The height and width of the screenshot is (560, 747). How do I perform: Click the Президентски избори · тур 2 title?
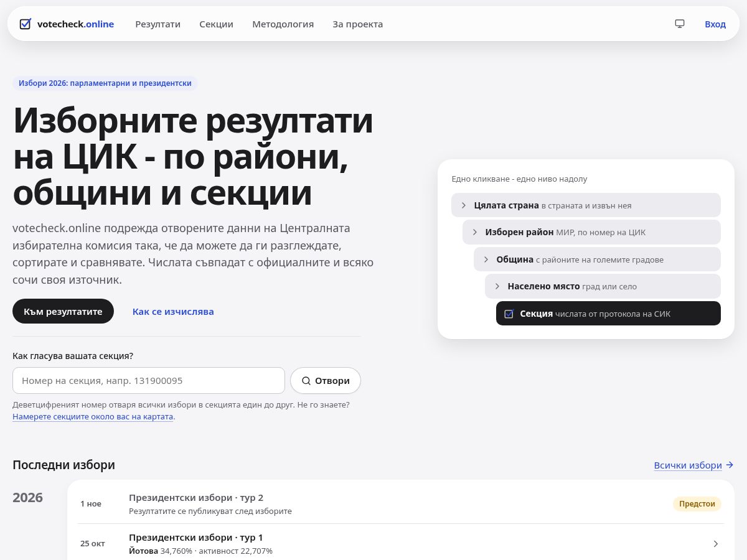pos(196,498)
